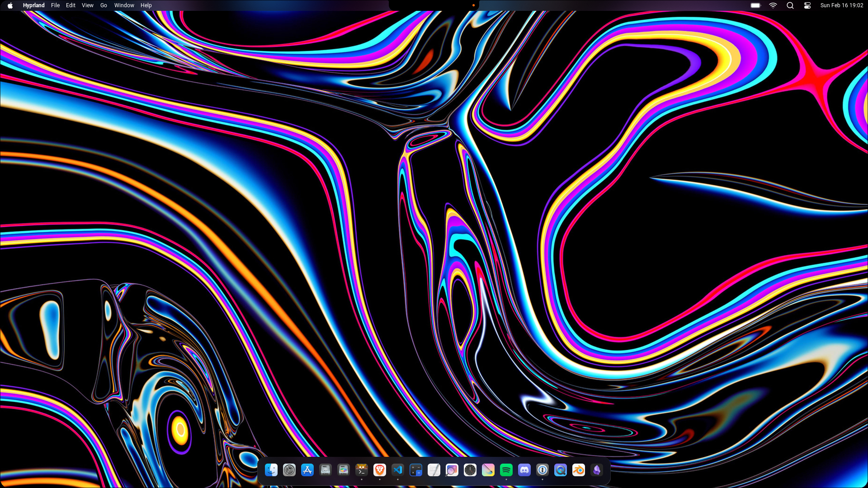
Task: Launch Visual Studio Code from dock
Action: point(398,470)
